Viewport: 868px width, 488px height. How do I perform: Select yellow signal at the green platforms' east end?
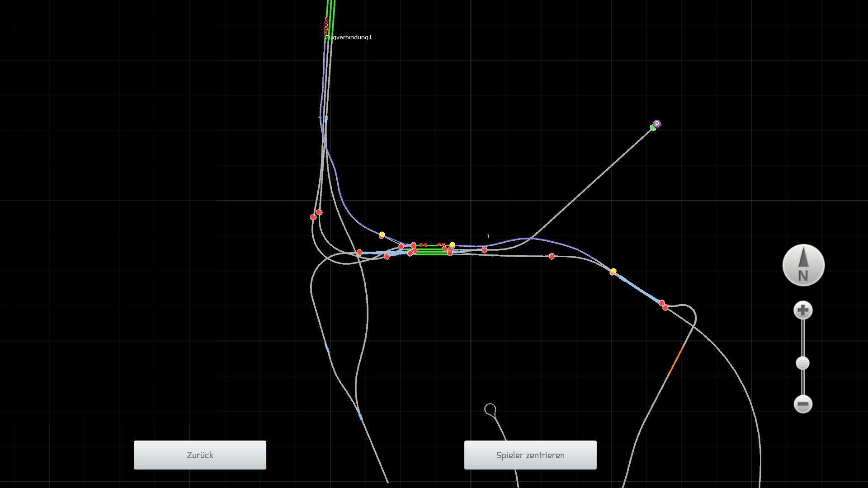[x=452, y=245]
